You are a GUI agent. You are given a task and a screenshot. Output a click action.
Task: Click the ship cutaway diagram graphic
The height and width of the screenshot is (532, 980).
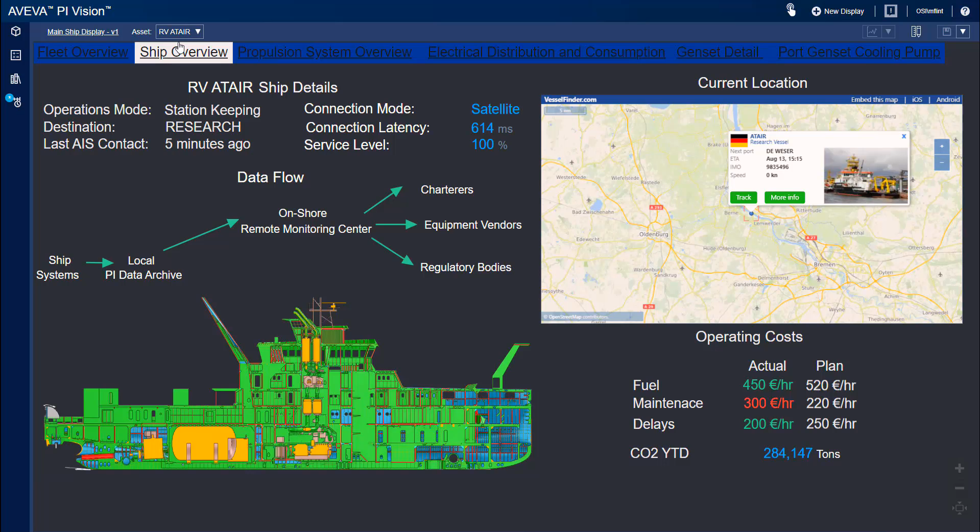tap(288, 383)
